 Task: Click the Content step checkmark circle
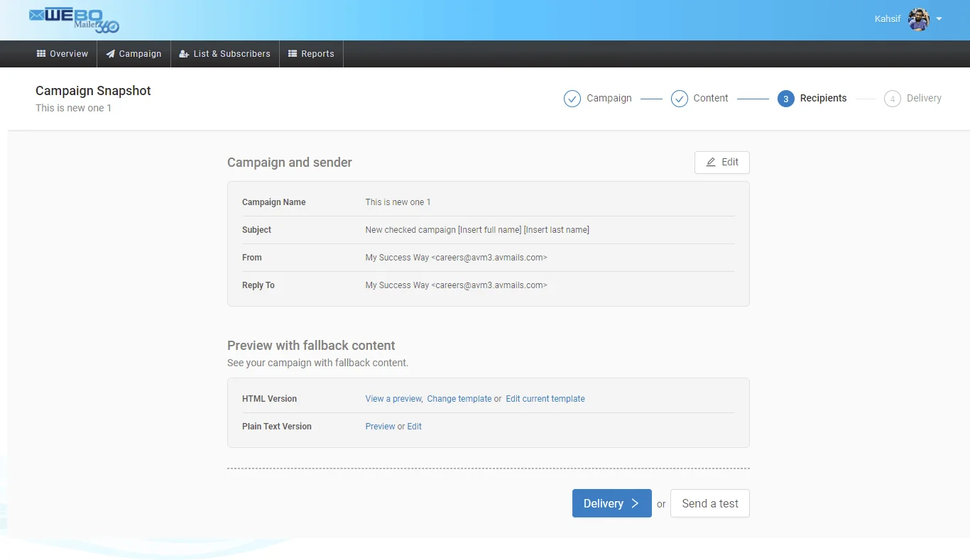tap(679, 99)
